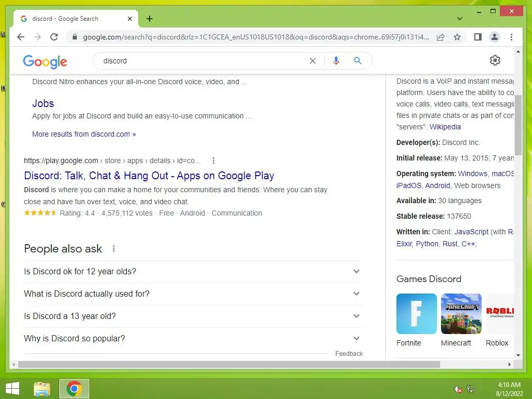Viewport: 532px width, 399px height.
Task: Click the scroll up arrow
Action: coord(518,51)
